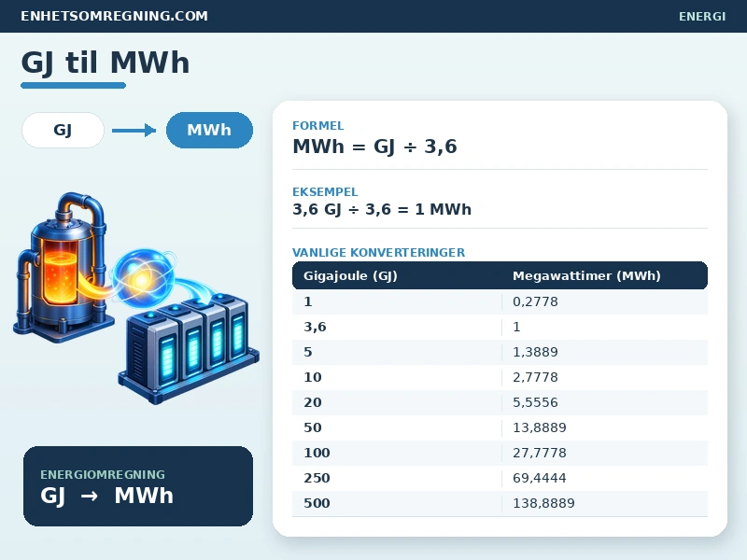Select the row with 50 GJ

500,427
